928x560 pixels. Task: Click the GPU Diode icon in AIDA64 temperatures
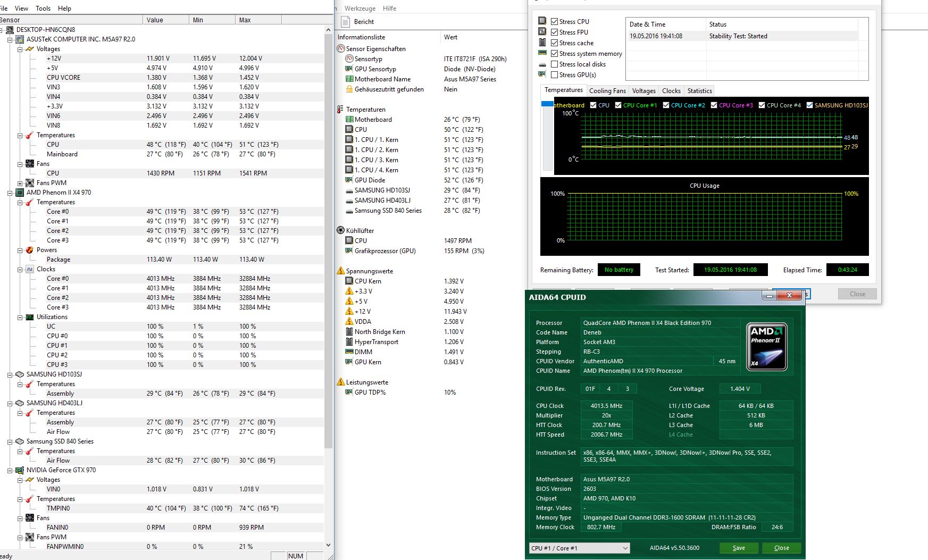click(349, 180)
